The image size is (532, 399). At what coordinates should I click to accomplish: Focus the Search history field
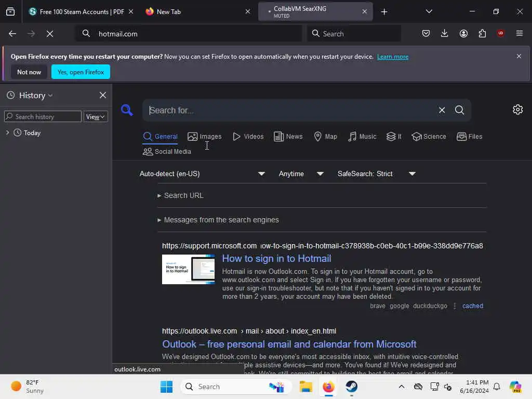click(43, 117)
